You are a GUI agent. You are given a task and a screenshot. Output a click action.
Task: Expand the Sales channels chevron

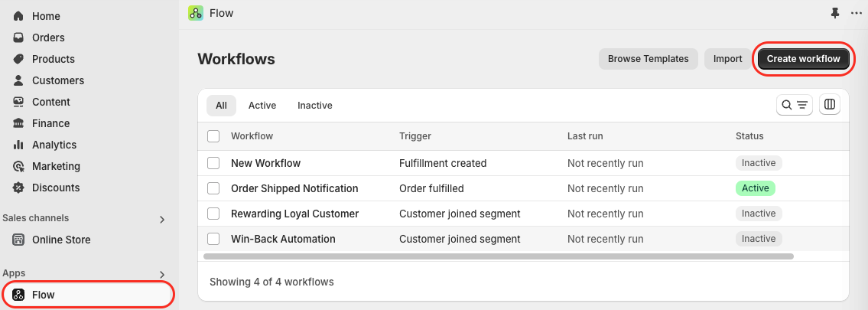tap(162, 219)
